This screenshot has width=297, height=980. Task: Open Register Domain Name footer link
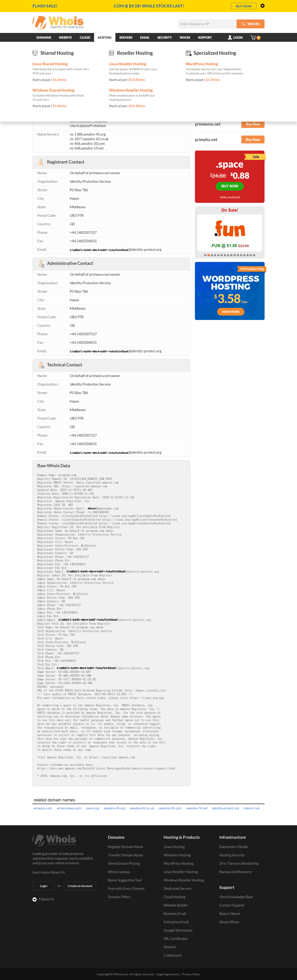[125, 847]
